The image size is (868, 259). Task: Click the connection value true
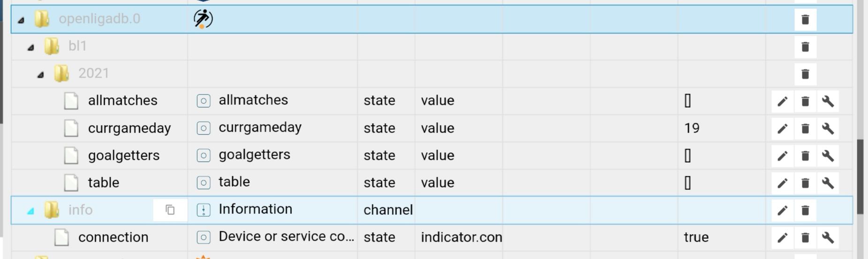pyautogui.click(x=696, y=237)
